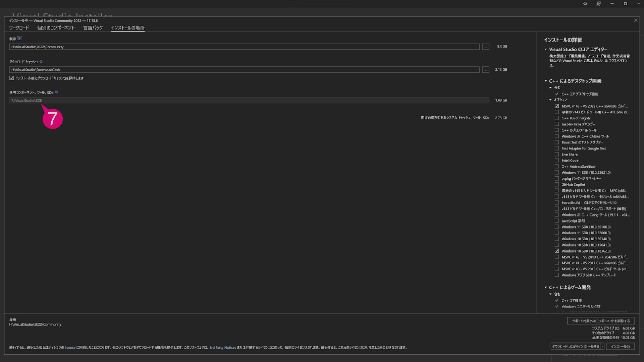Viewport: 644px width, 362px height.
Task: Check C++ Build Insights option
Action: [x=557, y=118]
